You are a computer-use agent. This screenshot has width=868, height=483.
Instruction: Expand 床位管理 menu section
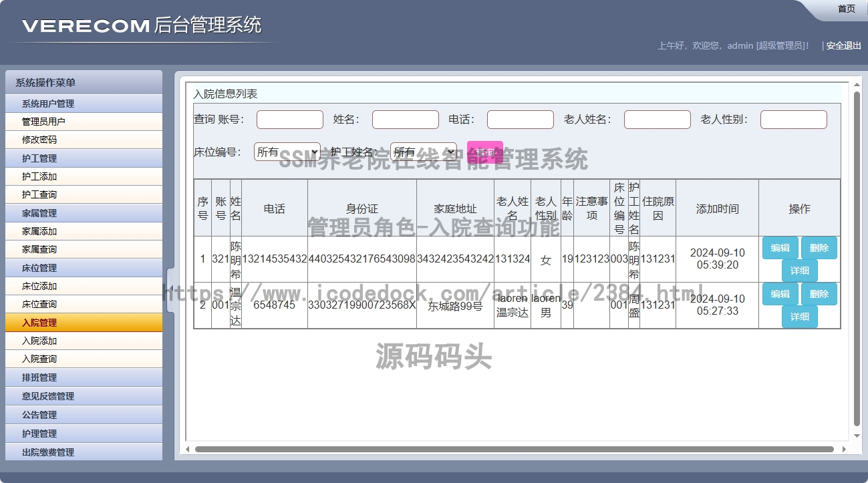click(x=84, y=268)
